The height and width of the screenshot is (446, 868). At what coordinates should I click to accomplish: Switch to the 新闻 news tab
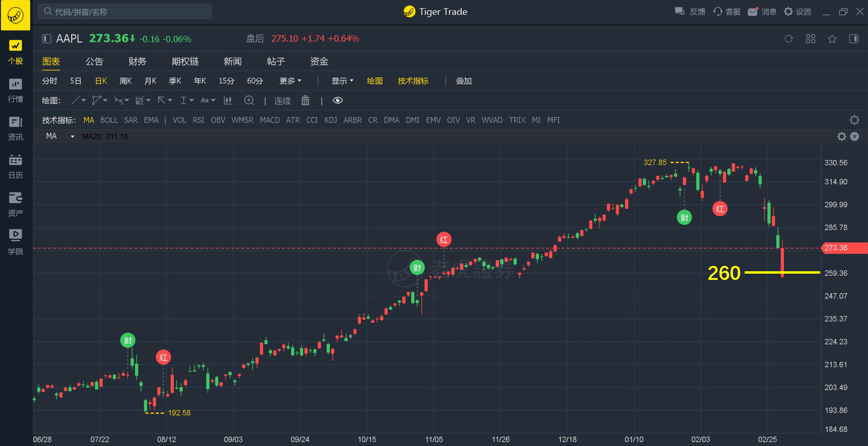click(233, 61)
